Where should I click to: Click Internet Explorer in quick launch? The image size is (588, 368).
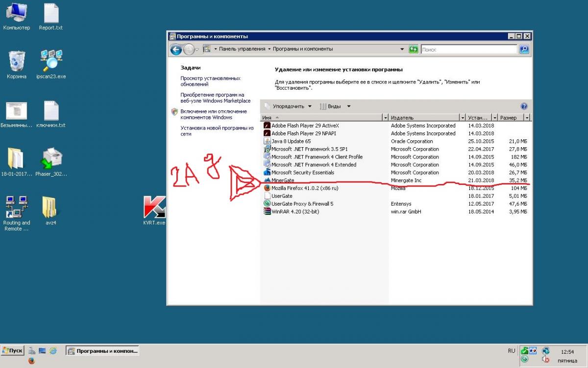(53, 351)
